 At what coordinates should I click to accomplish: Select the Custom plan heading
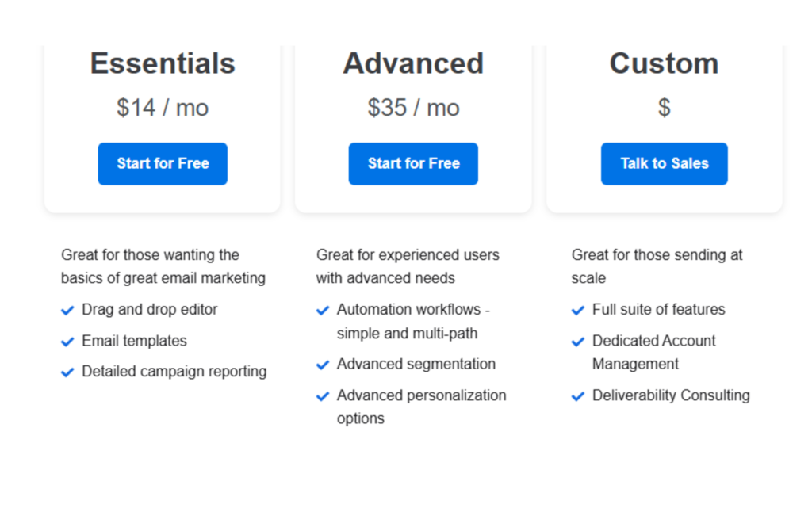pyautogui.click(x=664, y=63)
